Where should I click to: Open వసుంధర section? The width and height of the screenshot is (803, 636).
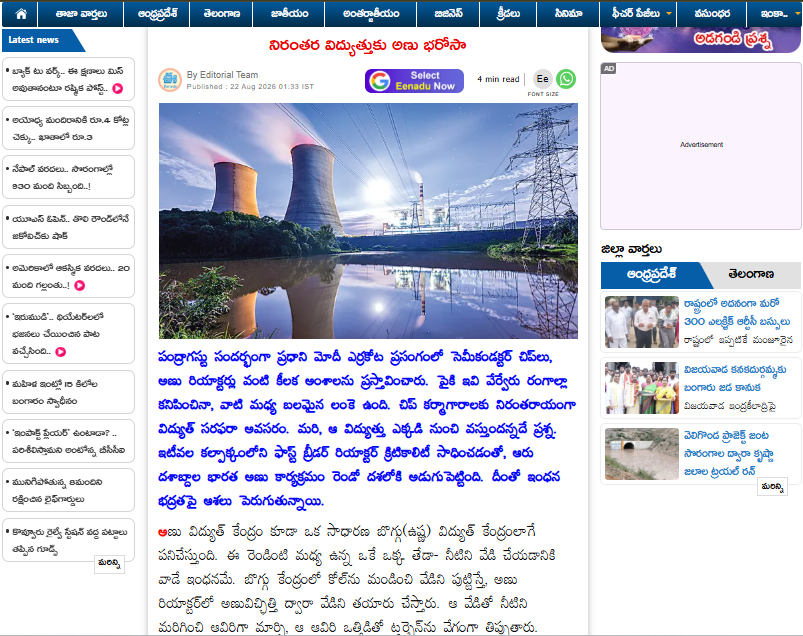click(711, 14)
